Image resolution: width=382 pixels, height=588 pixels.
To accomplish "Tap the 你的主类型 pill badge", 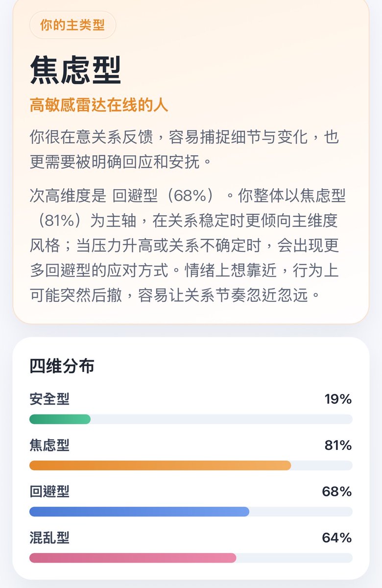I will pyautogui.click(x=72, y=25).
